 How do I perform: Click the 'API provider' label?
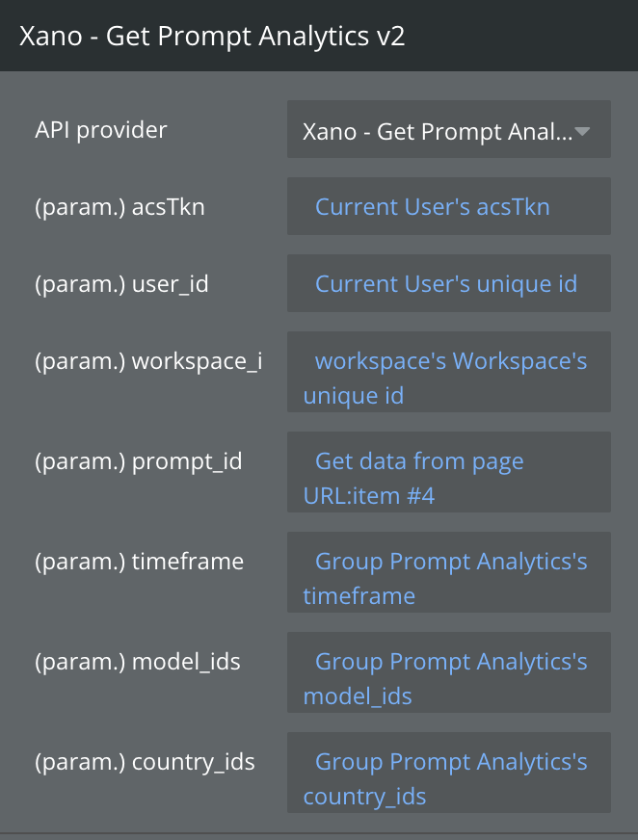101,130
